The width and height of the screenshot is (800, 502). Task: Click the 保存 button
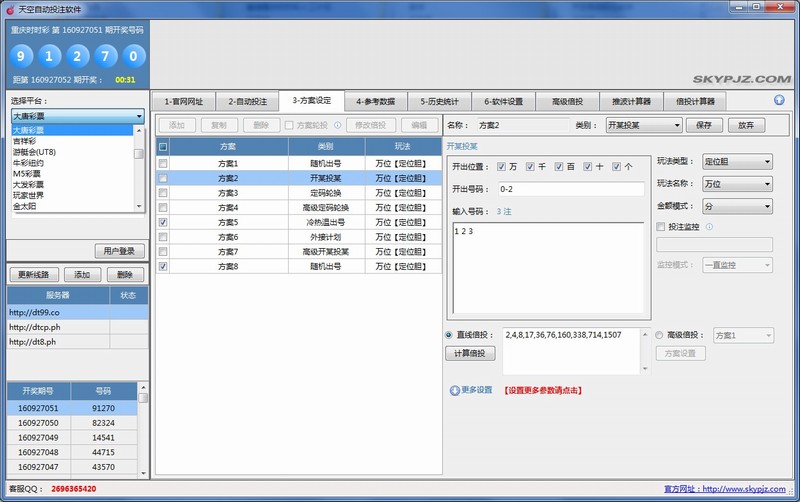(703, 125)
